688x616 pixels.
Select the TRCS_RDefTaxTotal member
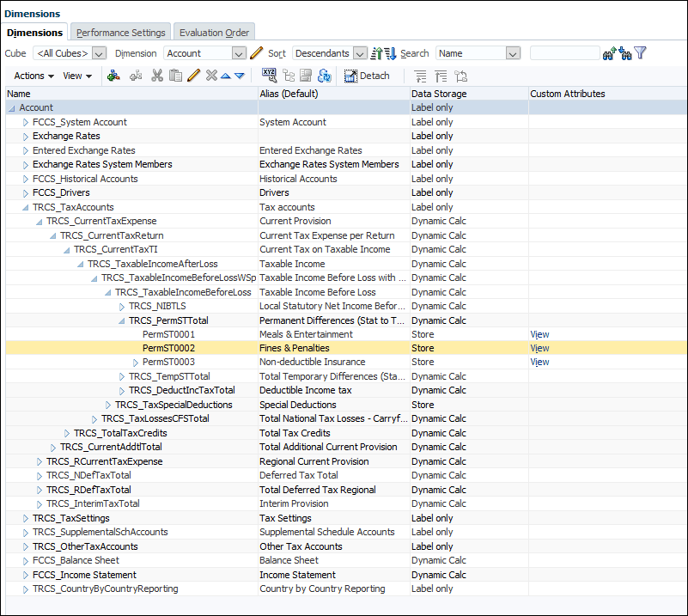click(88, 490)
